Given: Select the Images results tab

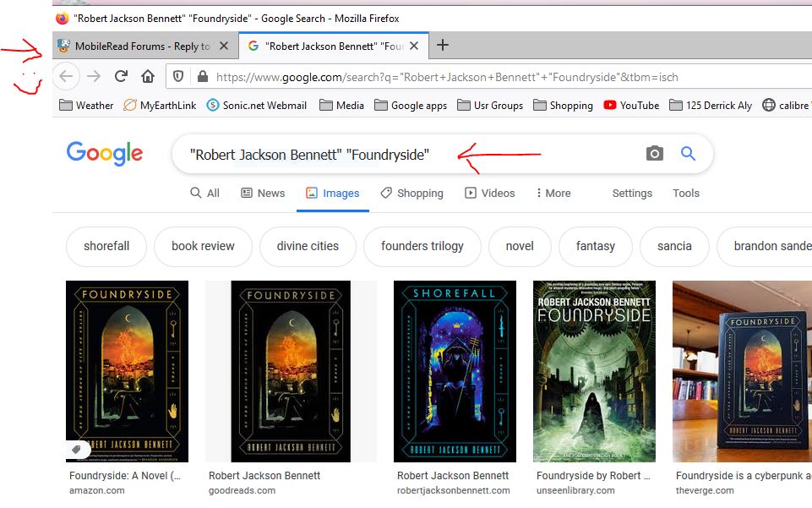Looking at the screenshot, I should click(332, 194).
